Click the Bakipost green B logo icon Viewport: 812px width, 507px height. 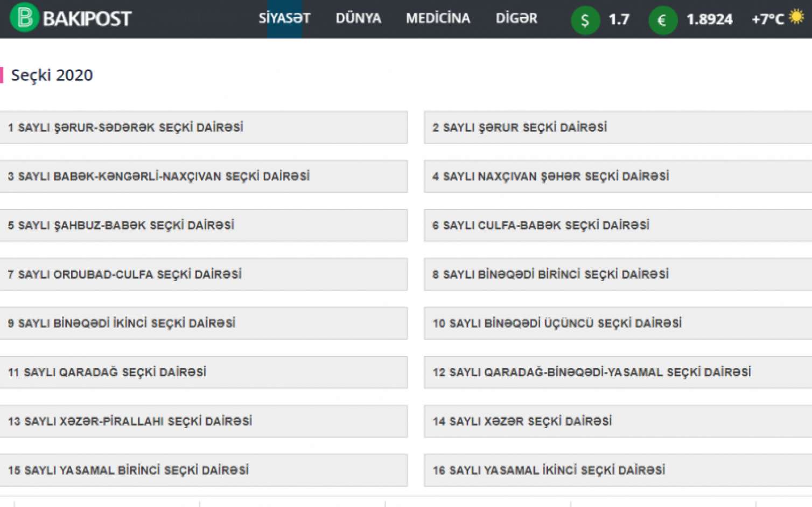click(x=24, y=18)
